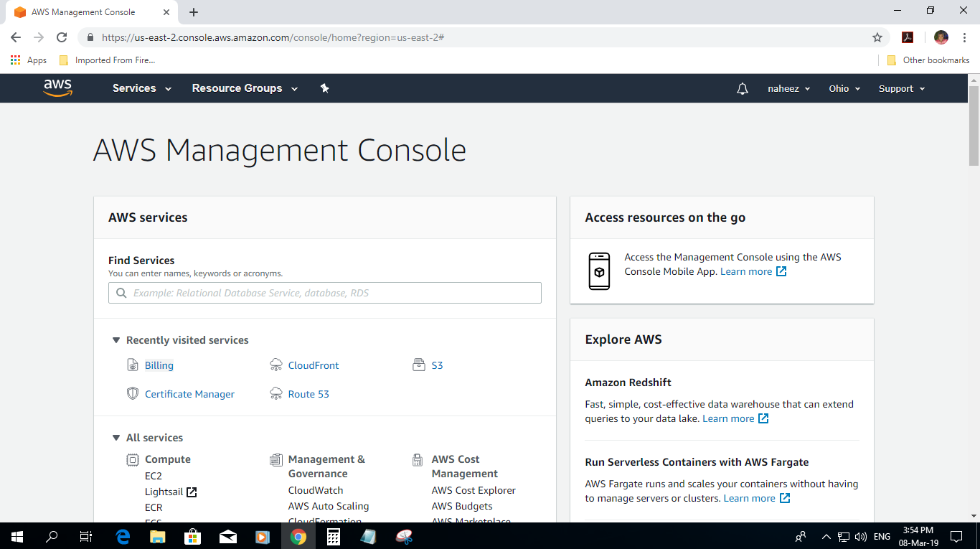This screenshot has width=980, height=549.
Task: Reload the page with the refresh icon
Action: point(62,37)
